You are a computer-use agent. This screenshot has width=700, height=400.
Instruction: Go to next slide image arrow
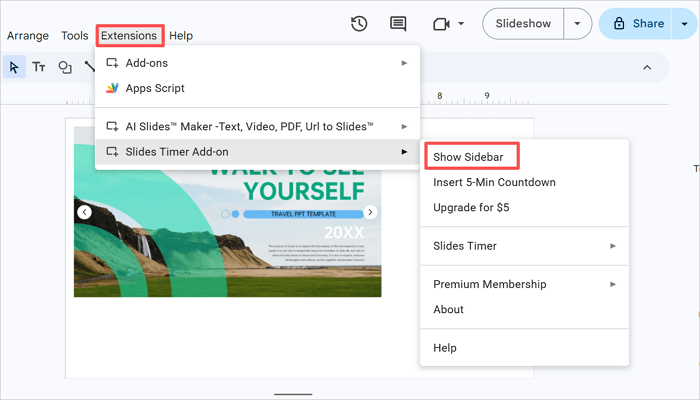point(370,212)
